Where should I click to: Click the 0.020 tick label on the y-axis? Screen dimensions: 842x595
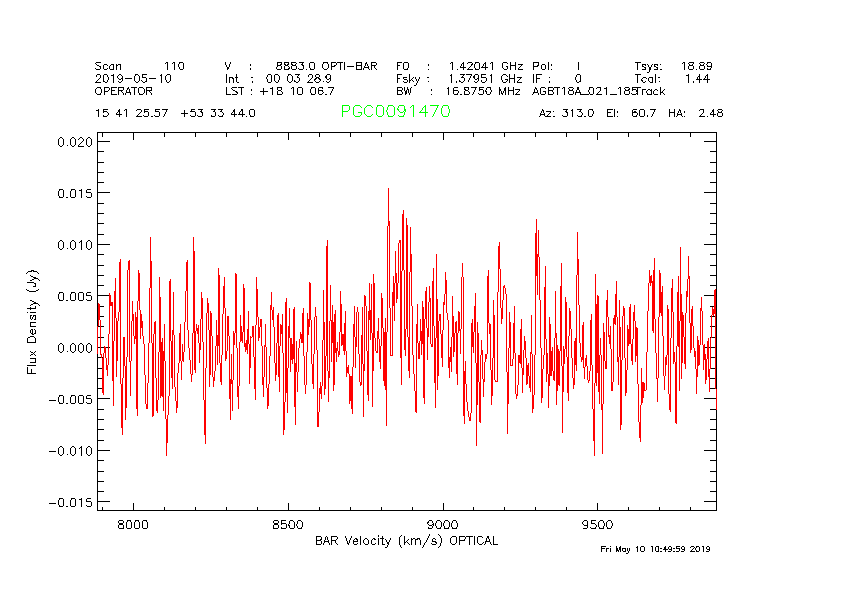pos(75,141)
